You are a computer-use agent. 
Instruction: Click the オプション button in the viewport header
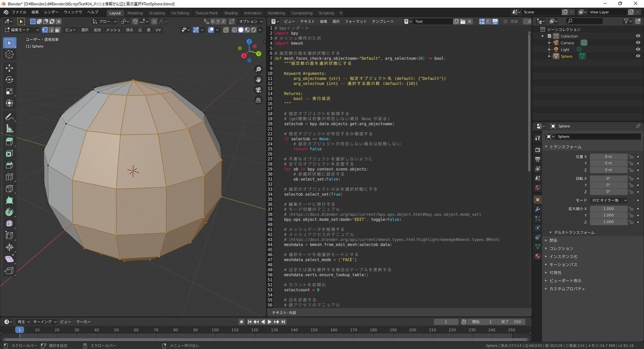click(248, 21)
